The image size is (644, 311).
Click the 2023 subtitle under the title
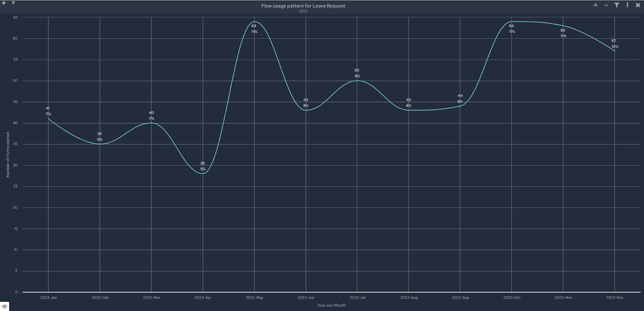coord(303,11)
